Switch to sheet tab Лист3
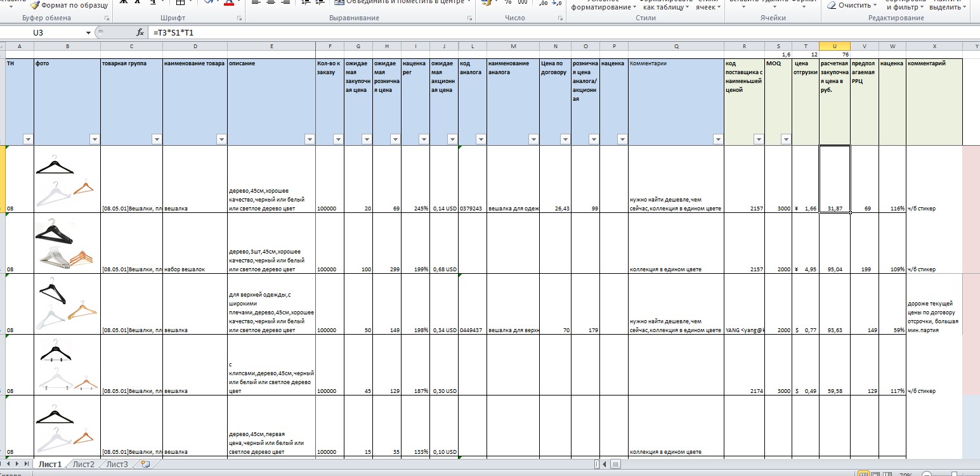The width and height of the screenshot is (980, 476). pos(117,464)
